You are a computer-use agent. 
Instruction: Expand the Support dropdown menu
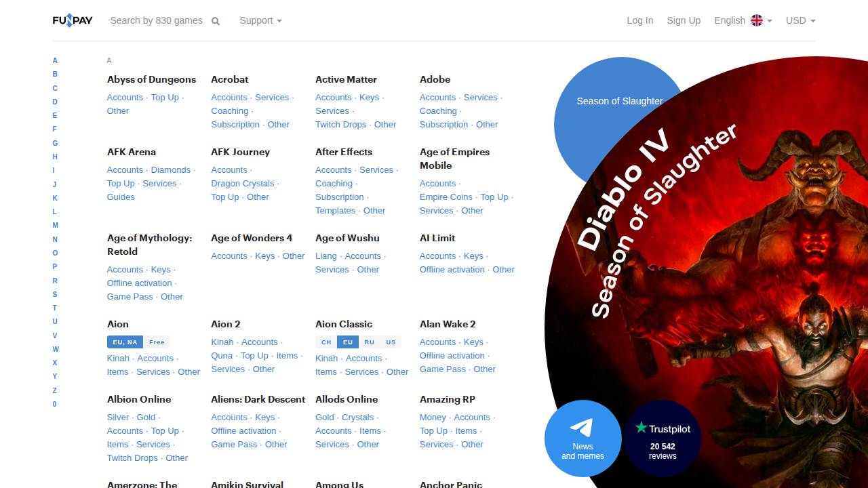pyautogui.click(x=260, y=20)
